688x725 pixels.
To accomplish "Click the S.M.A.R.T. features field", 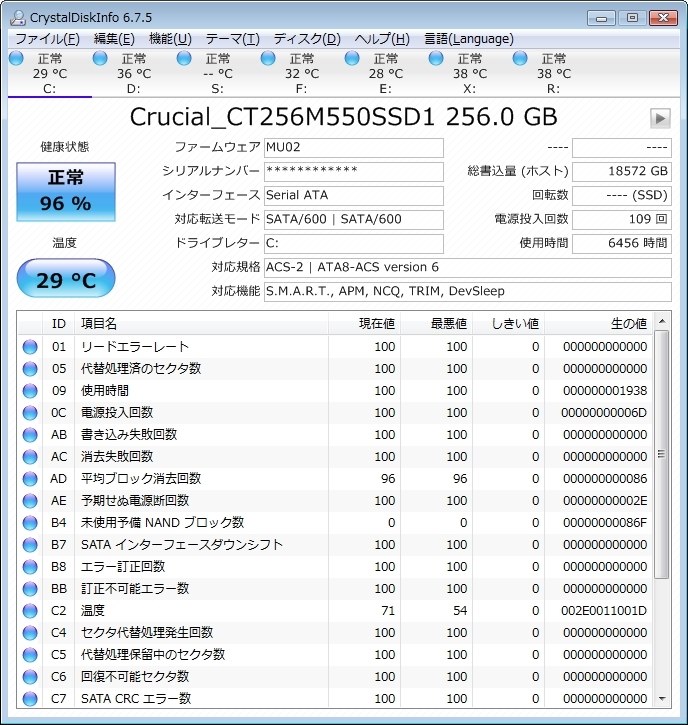I will 467,292.
